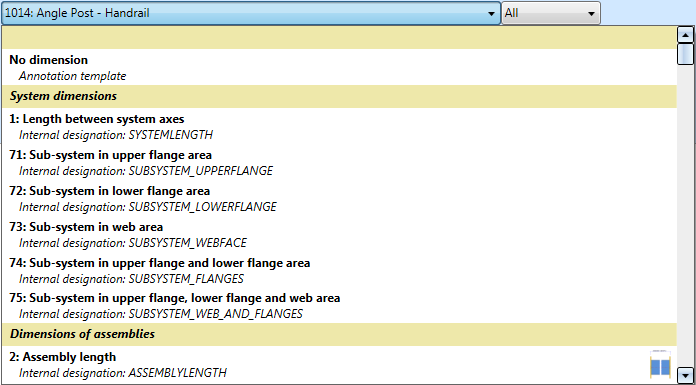Choose 71: Sub-system in upper flange area
Screen dimensions: 696x385
(339, 162)
